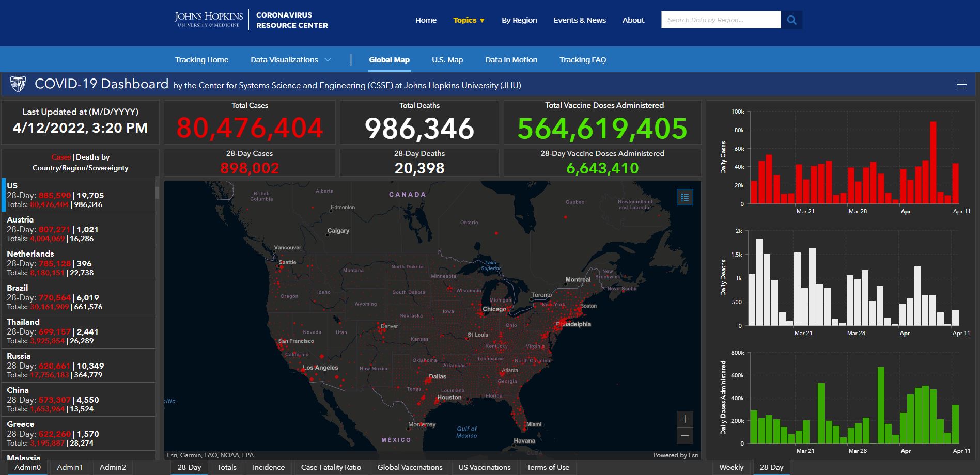Open the dashboard hamburger menu

pos(961,85)
